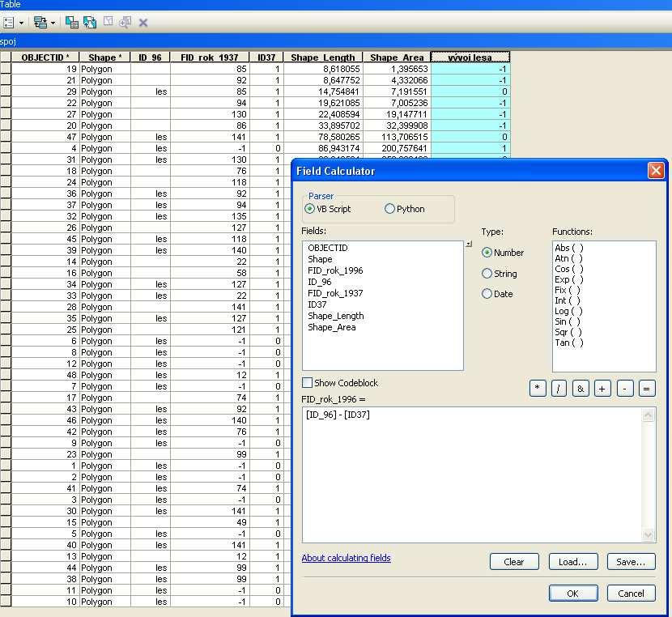Select OBJECTID in the Fields list
The width and height of the screenshot is (672, 617).
(328, 248)
